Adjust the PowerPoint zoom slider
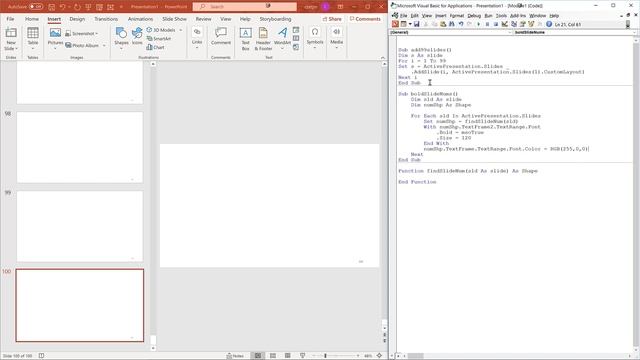Screen dimensions: 640x360 (325, 356)
